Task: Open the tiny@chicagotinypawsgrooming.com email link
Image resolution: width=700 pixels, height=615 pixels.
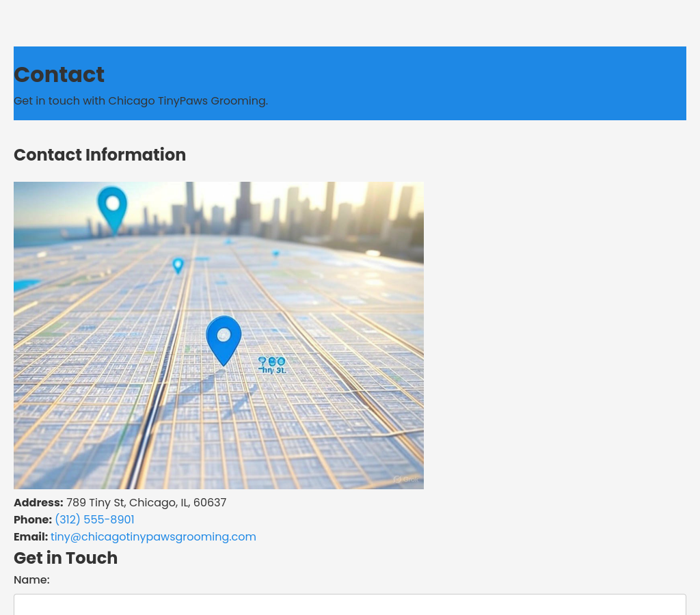Action: [x=153, y=537]
